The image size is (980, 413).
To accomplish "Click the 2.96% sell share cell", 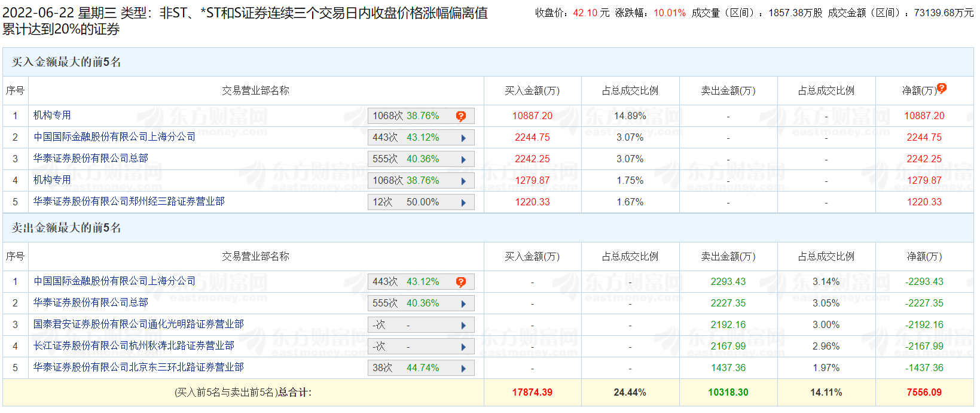I will 826,347.
